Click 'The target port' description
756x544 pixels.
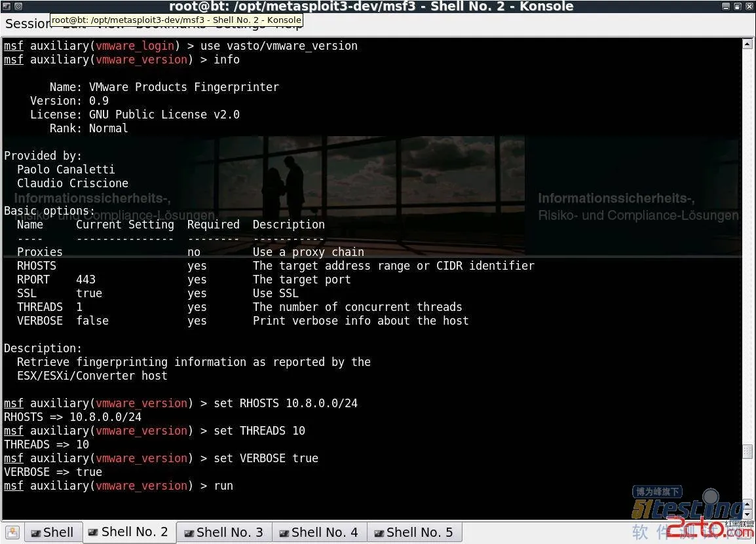[x=302, y=280]
